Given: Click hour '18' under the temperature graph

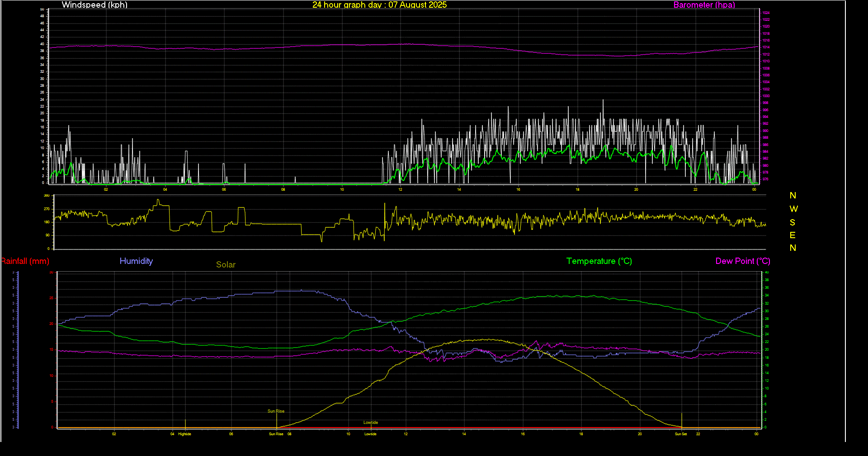Looking at the screenshot, I should [581, 434].
